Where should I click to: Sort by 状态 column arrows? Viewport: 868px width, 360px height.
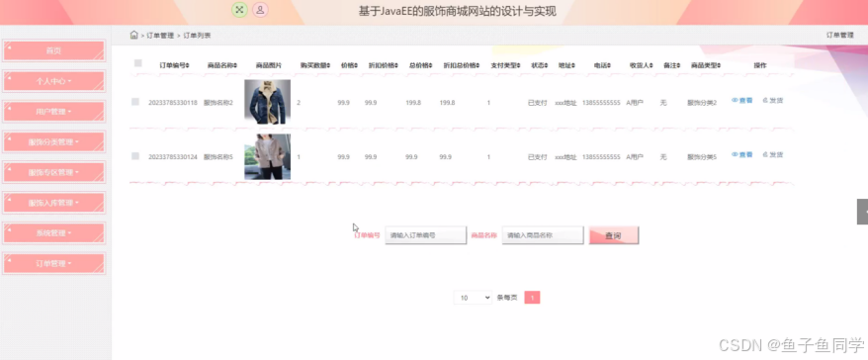coord(547,65)
